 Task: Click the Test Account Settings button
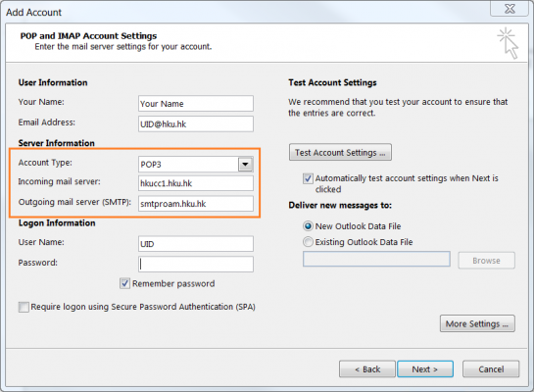[x=340, y=152]
